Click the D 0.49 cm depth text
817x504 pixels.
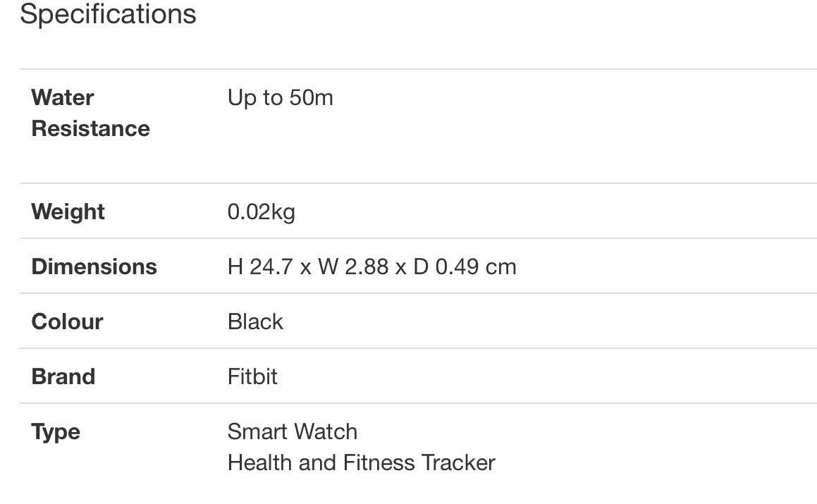click(x=465, y=267)
